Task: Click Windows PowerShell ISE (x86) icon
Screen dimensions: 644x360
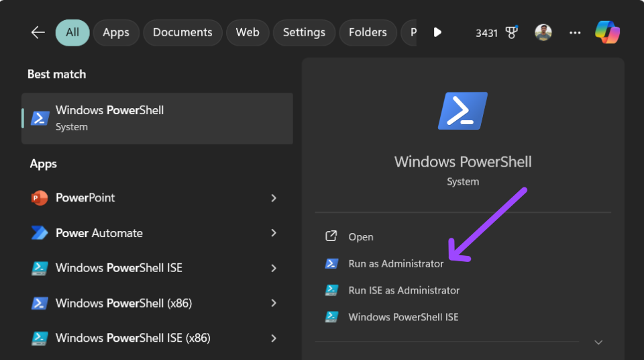Action: pyautogui.click(x=40, y=339)
